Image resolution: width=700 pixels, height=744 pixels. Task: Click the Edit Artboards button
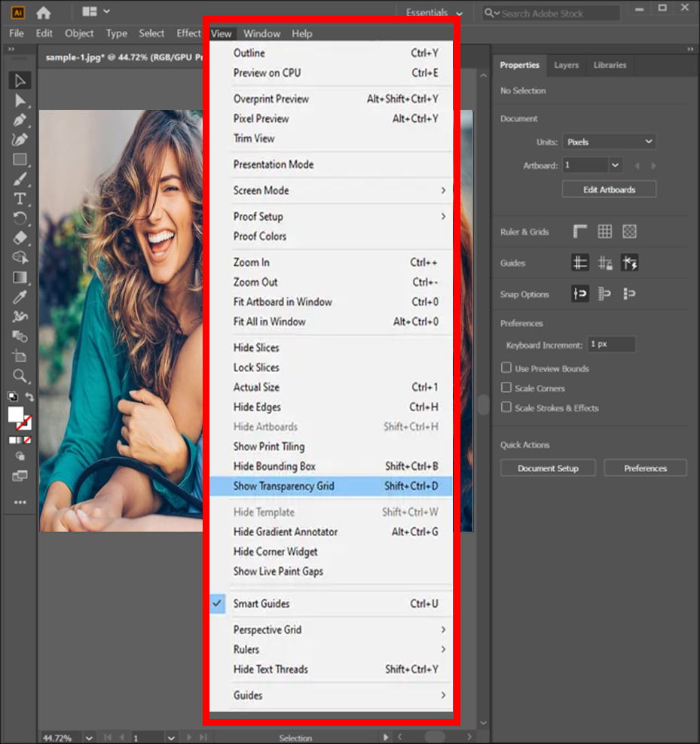(610, 189)
